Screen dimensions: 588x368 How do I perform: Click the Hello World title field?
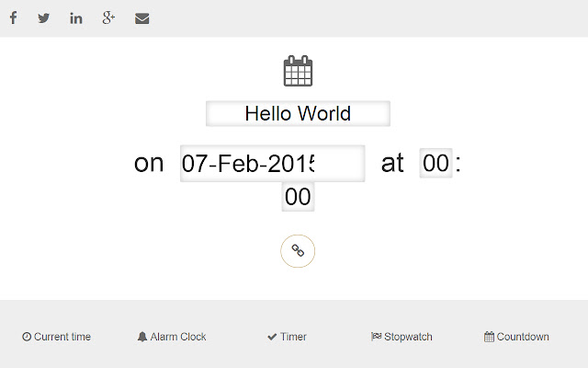tap(298, 114)
